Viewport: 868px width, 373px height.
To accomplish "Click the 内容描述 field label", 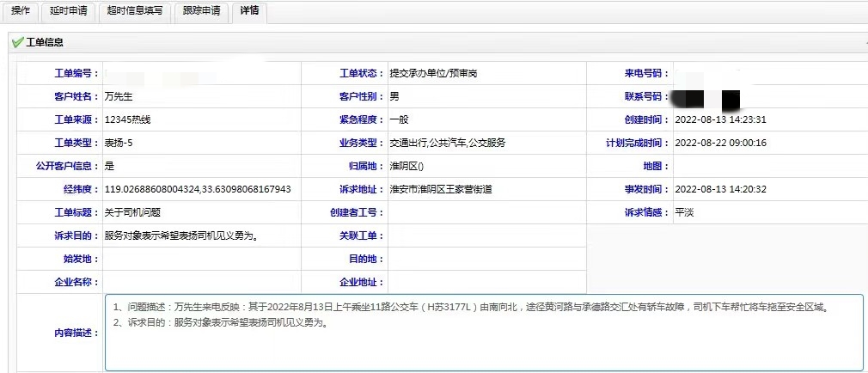I will (76, 333).
